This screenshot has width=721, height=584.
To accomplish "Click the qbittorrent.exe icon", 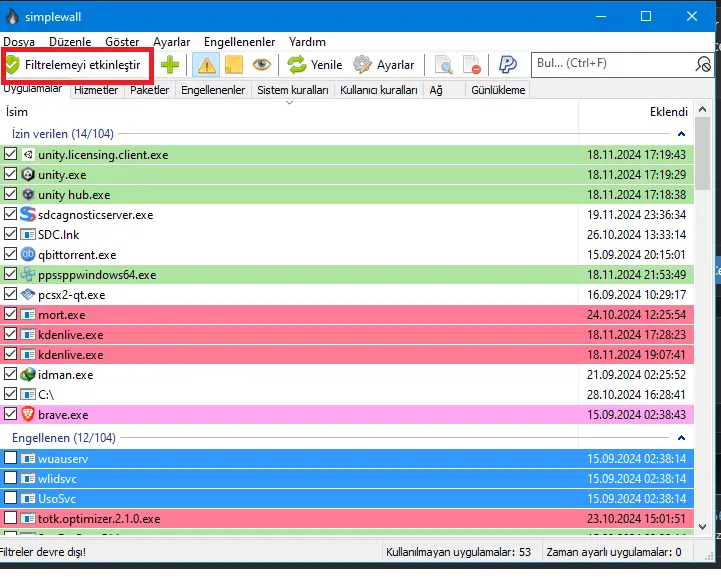I will (28, 254).
